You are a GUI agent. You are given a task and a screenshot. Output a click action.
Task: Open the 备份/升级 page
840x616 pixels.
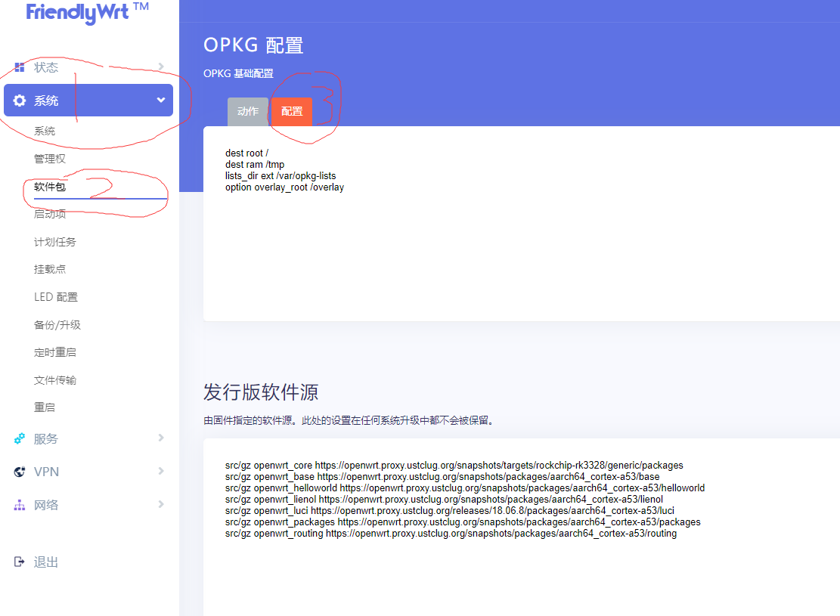coord(54,324)
